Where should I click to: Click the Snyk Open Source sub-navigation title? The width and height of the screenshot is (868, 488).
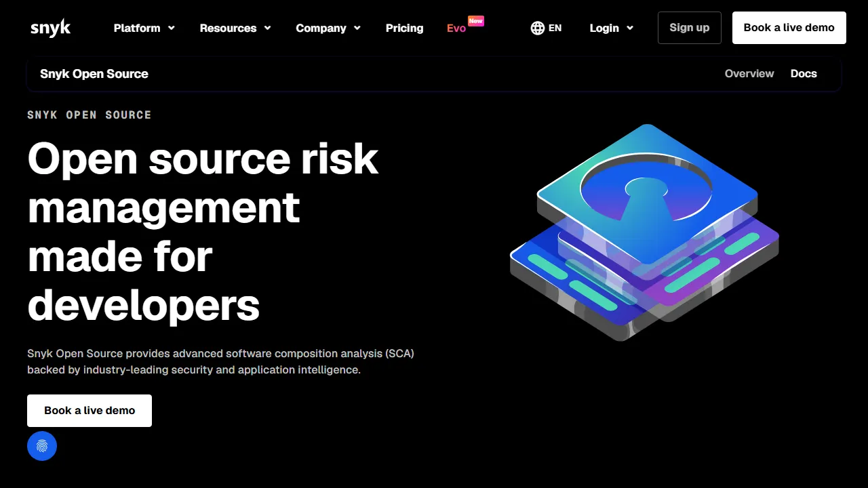[94, 74]
